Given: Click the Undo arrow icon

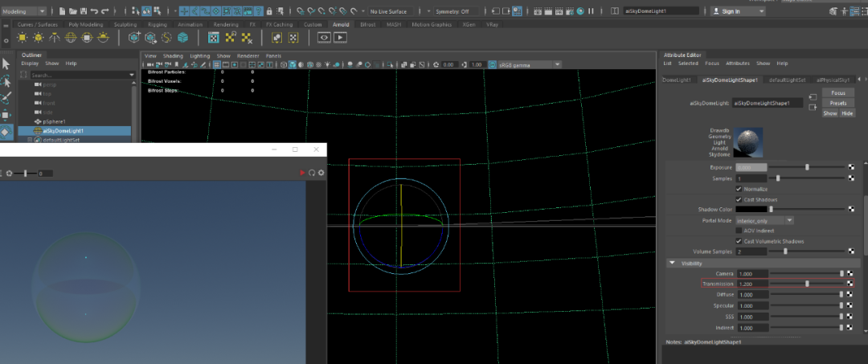Looking at the screenshot, I should click(x=95, y=11).
